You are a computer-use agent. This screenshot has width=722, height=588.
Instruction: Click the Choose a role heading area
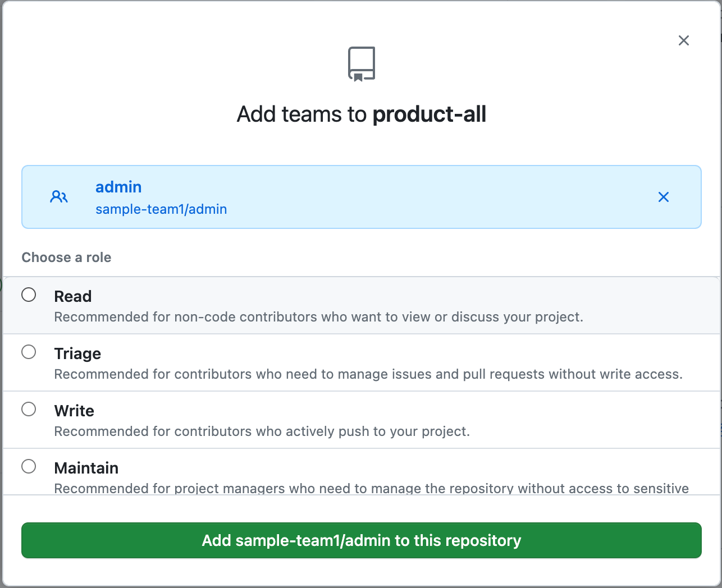coord(66,257)
